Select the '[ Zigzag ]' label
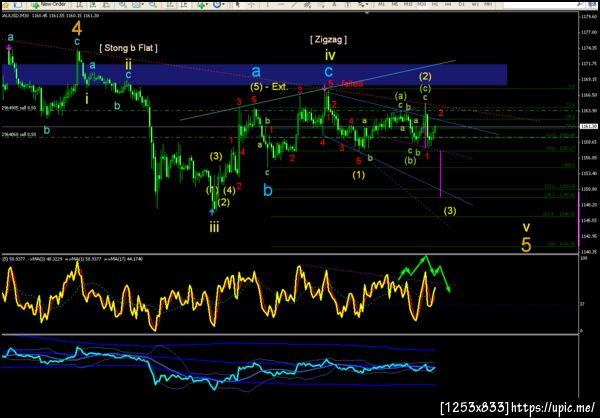 pyautogui.click(x=329, y=40)
